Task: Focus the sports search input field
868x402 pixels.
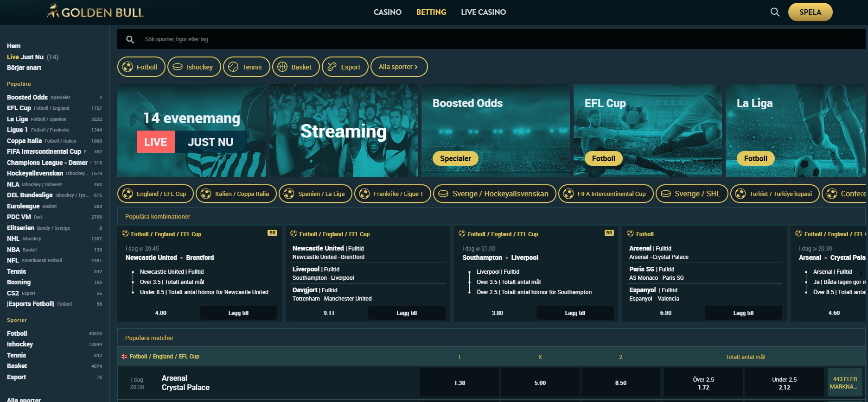Action: 491,39
